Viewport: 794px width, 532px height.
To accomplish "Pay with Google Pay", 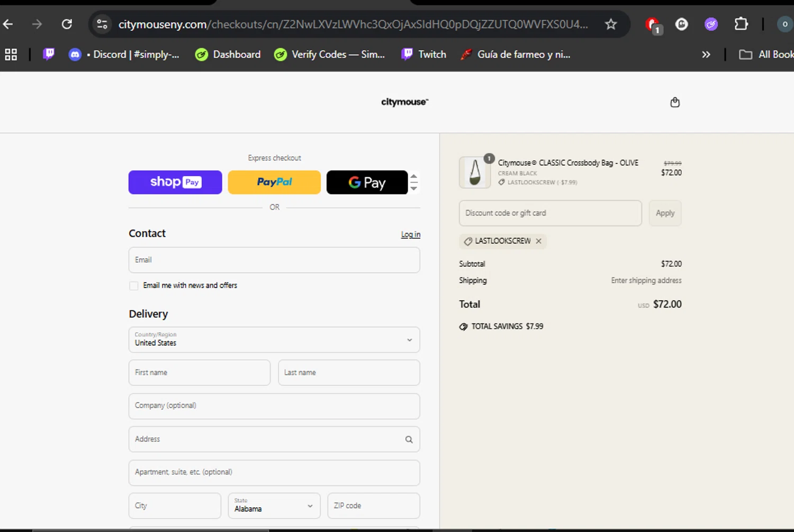I will click(367, 182).
